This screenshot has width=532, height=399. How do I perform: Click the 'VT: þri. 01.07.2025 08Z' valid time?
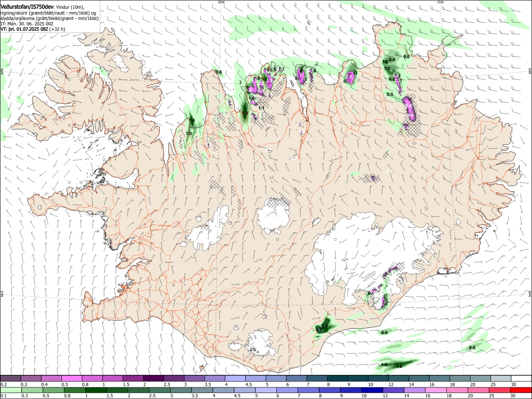(24, 29)
